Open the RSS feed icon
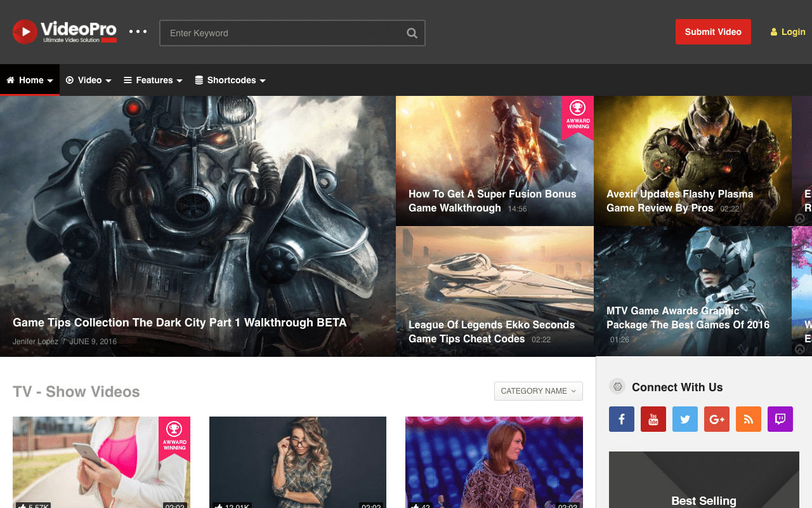 749,419
